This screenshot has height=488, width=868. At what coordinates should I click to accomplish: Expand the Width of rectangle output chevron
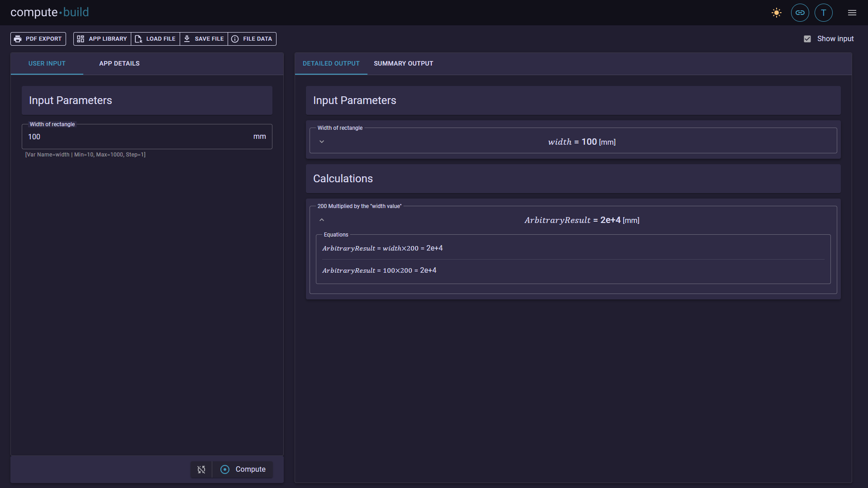click(x=322, y=142)
